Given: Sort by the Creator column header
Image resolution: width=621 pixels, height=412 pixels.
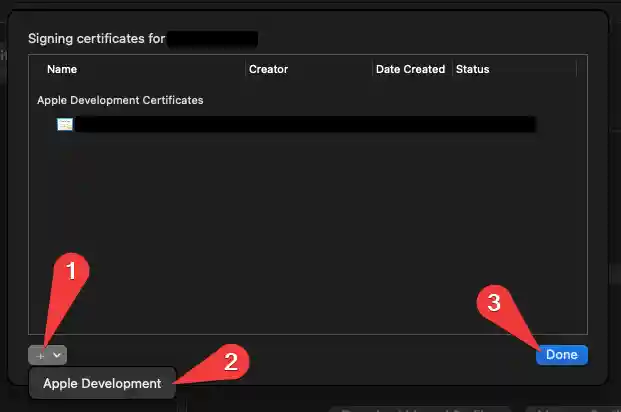Looking at the screenshot, I should pyautogui.click(x=268, y=69).
